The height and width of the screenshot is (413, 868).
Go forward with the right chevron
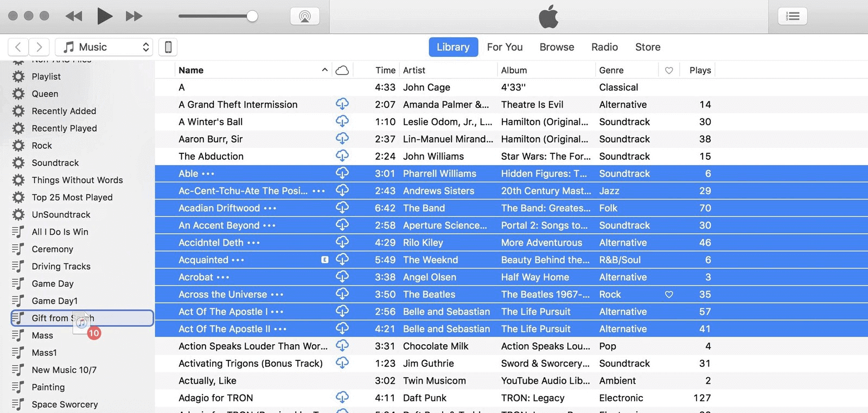point(39,47)
